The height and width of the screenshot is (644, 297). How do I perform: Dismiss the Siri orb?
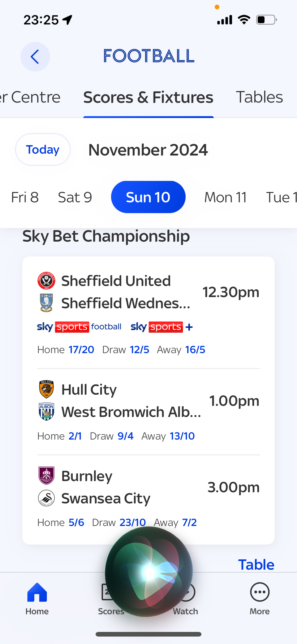click(x=149, y=572)
